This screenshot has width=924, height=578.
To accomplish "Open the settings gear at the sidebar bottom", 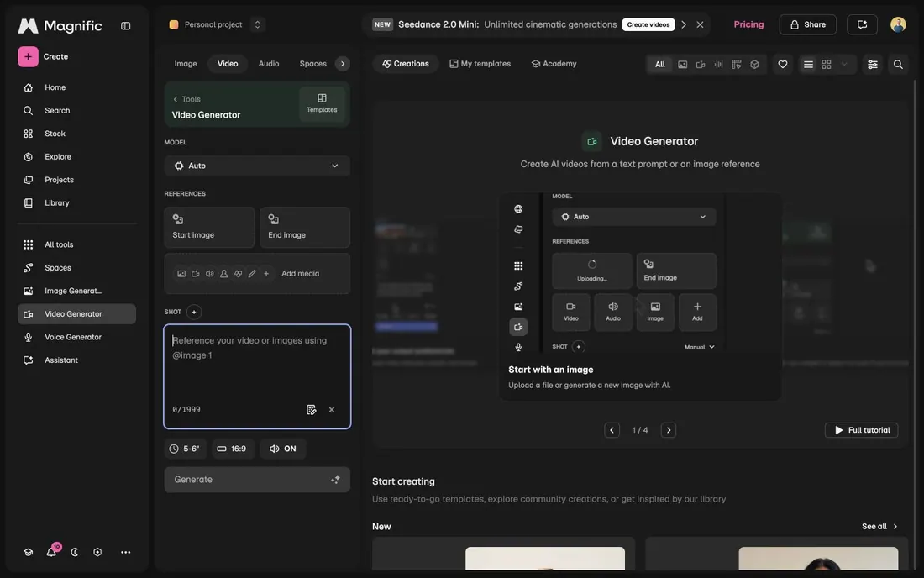I will (97, 552).
